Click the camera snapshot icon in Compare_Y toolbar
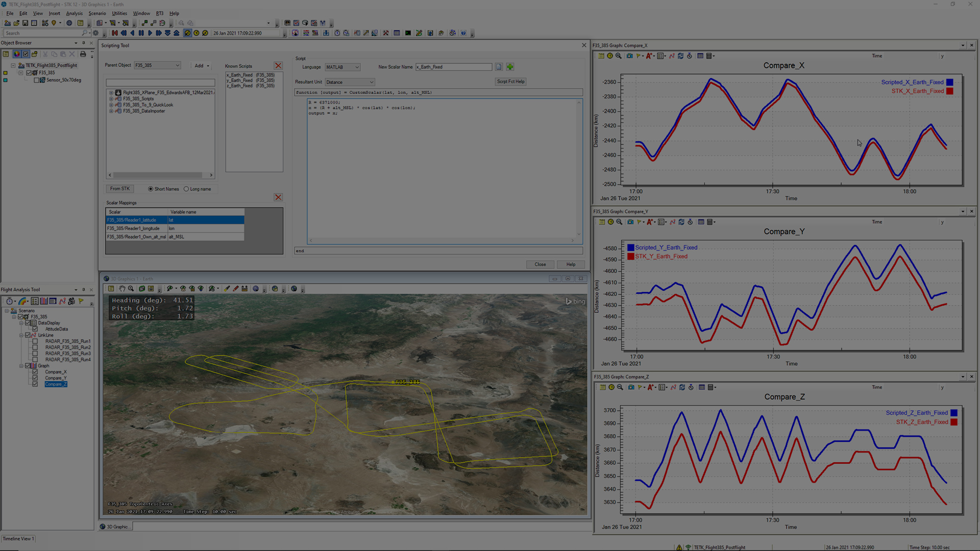This screenshot has width=980, height=551. pyautogui.click(x=630, y=222)
